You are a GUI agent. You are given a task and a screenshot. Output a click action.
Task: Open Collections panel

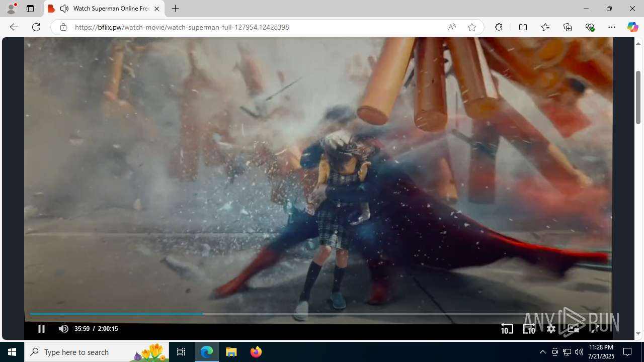click(568, 27)
